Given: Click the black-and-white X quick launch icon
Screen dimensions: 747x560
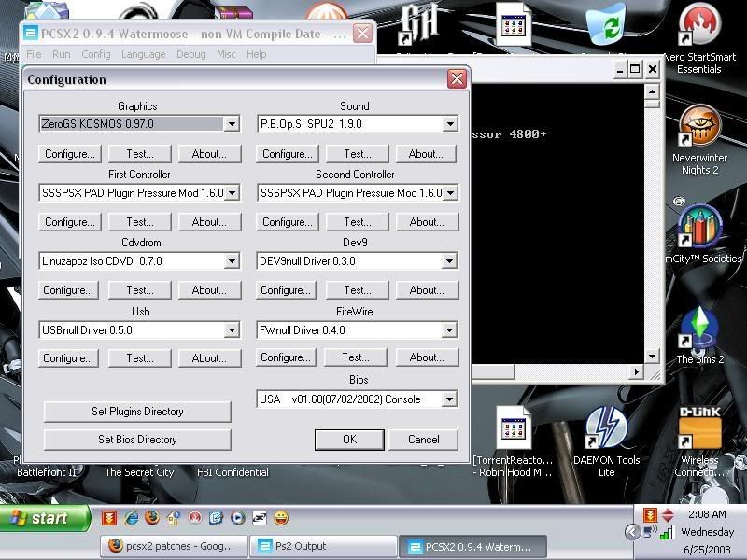Looking at the screenshot, I should [x=260, y=518].
